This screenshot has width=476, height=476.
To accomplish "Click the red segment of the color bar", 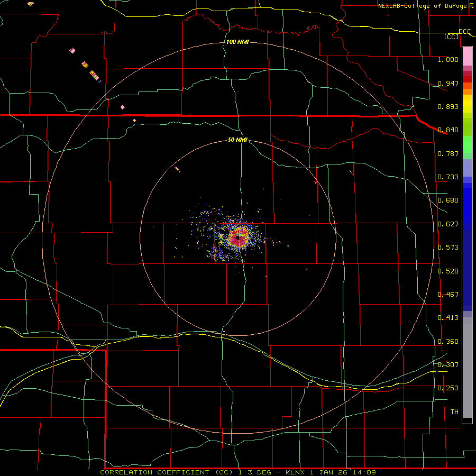I will coord(467,79).
